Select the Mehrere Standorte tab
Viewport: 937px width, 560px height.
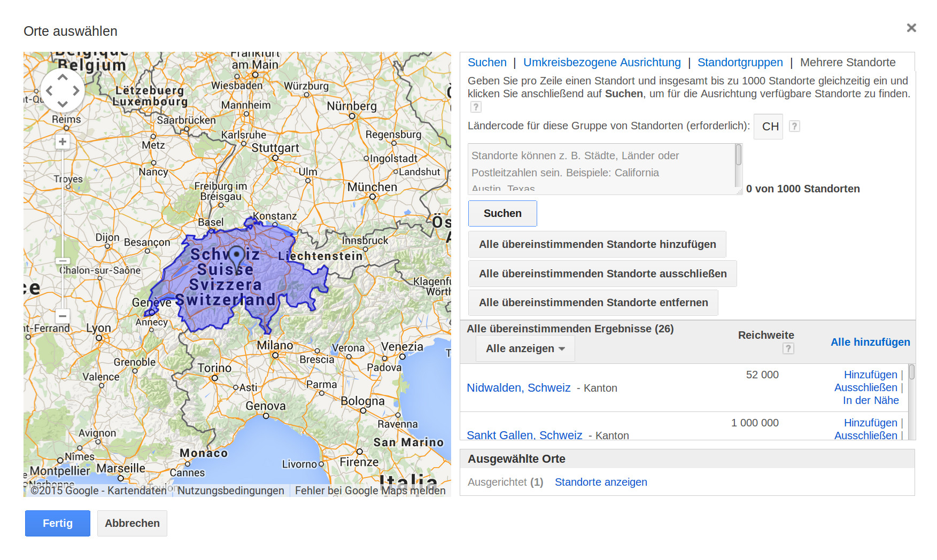click(848, 63)
